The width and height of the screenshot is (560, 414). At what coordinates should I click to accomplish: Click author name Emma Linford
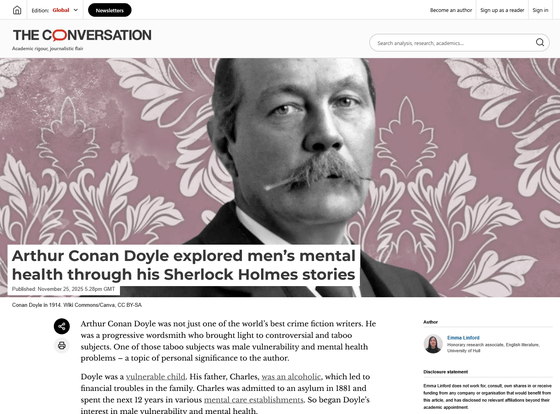pyautogui.click(x=463, y=338)
